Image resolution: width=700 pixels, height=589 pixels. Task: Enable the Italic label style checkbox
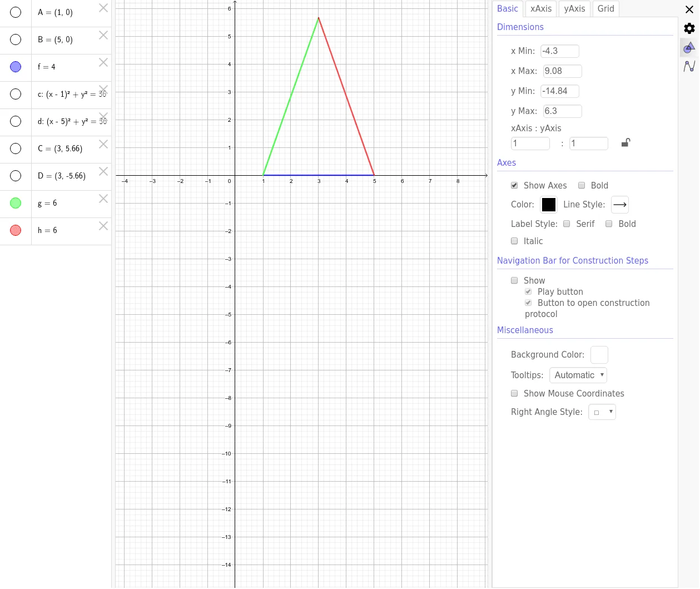pyautogui.click(x=514, y=241)
